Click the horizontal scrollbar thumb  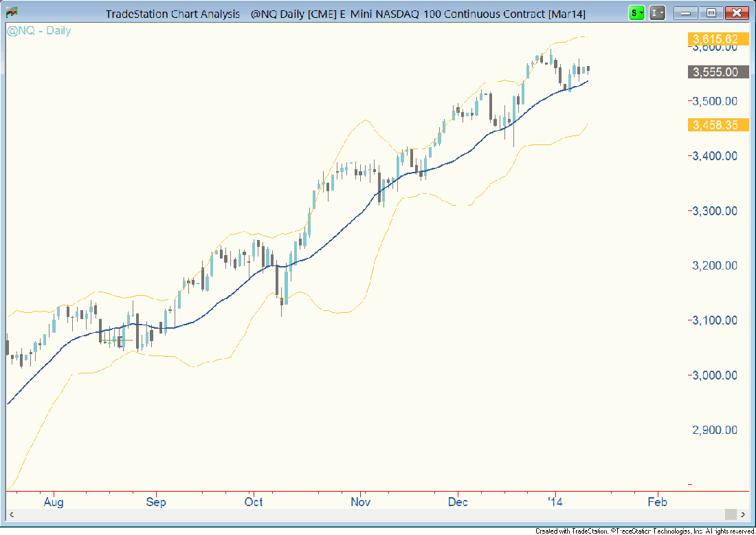731,514
